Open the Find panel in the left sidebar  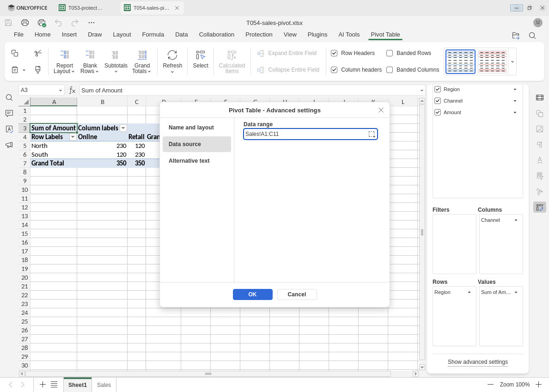[x=9, y=98]
